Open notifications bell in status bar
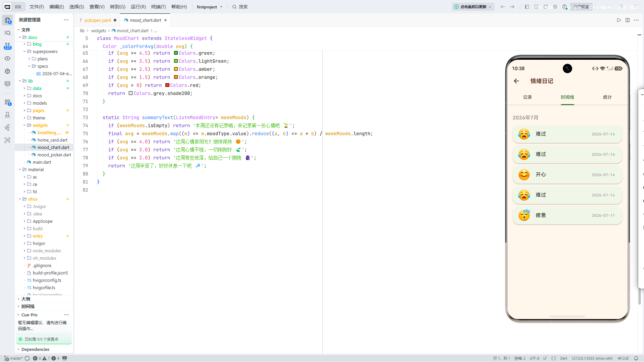The height and width of the screenshot is (362, 644). (636, 358)
